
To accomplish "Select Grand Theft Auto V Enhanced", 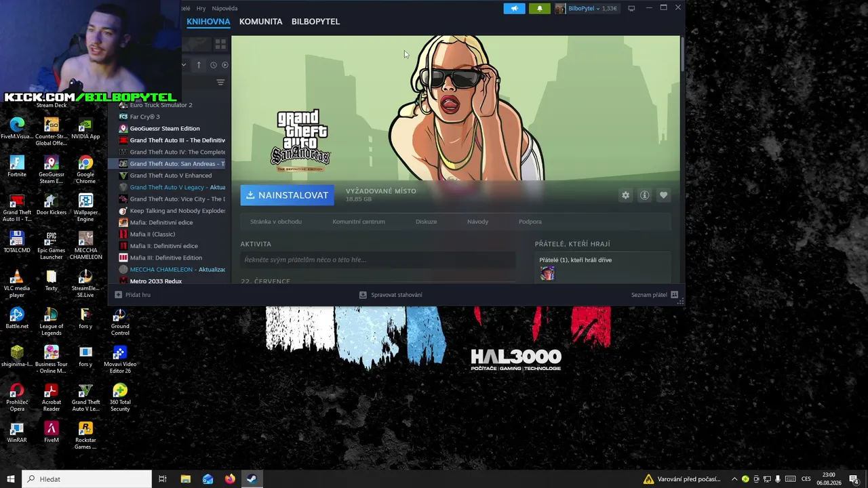I will tap(171, 176).
